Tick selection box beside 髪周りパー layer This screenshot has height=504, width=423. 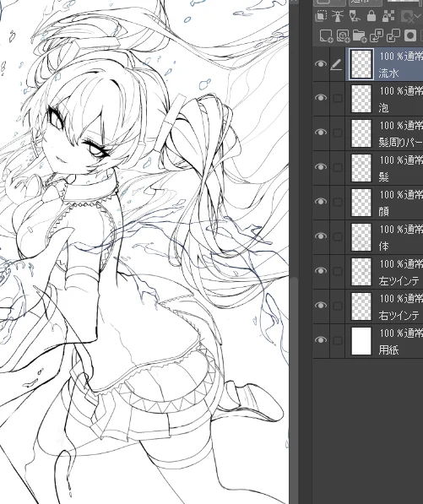point(337,133)
